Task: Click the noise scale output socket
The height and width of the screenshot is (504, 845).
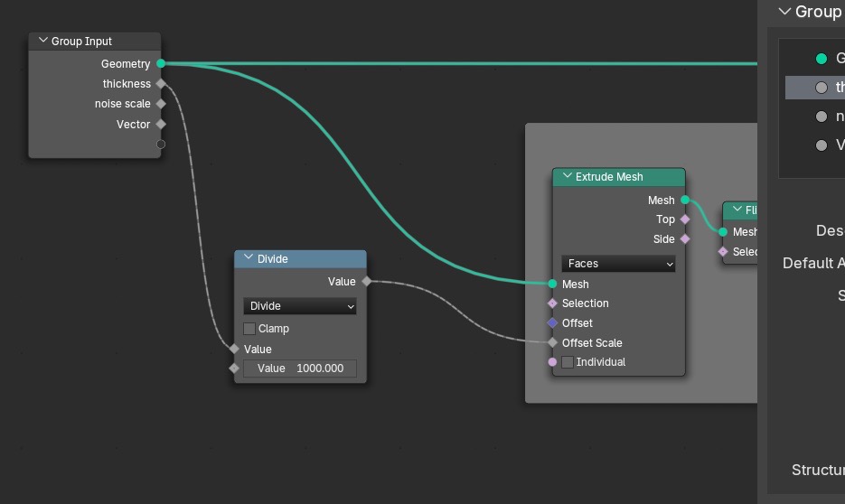Action: [x=161, y=104]
